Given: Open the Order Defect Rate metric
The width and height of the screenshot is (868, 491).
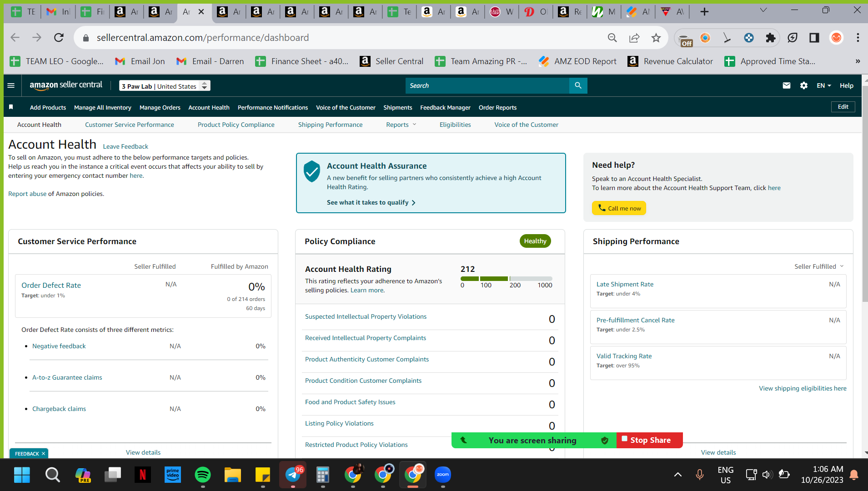Looking at the screenshot, I should click(51, 285).
